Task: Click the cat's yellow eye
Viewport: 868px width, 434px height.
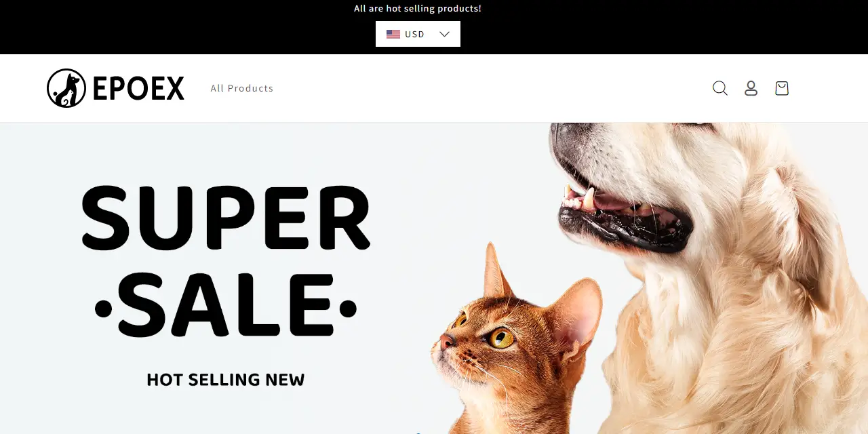Action: pos(502,337)
